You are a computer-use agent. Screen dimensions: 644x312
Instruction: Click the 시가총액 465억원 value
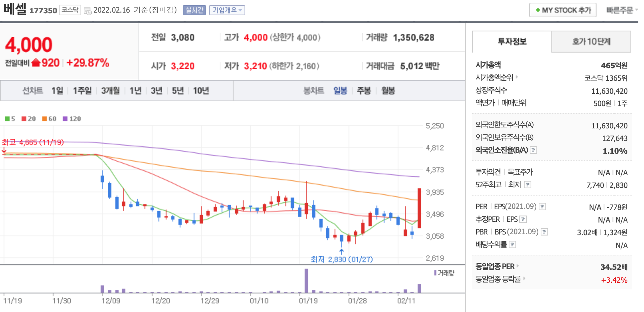(x=614, y=65)
